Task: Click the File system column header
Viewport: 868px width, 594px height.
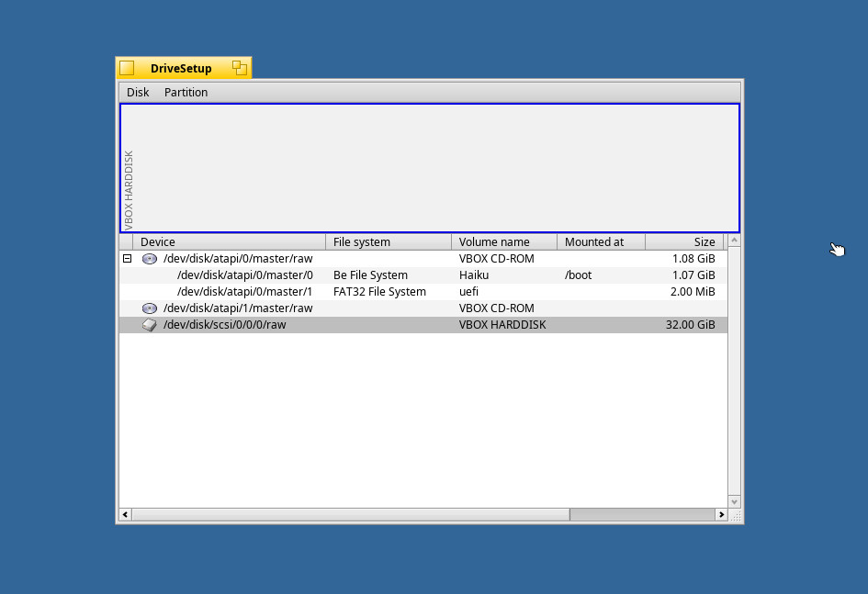Action: coord(388,242)
